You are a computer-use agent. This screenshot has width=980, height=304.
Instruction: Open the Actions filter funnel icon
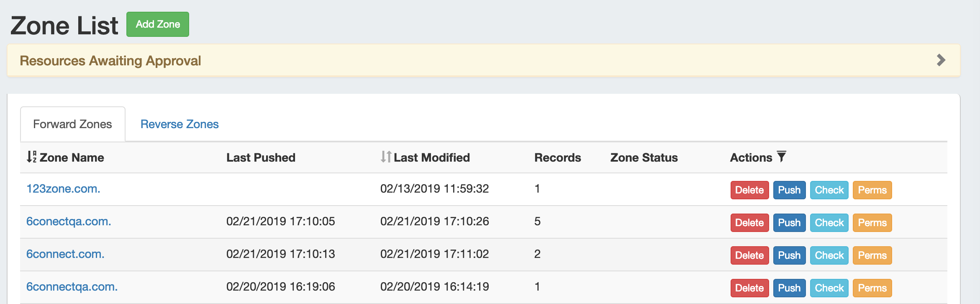(x=781, y=157)
